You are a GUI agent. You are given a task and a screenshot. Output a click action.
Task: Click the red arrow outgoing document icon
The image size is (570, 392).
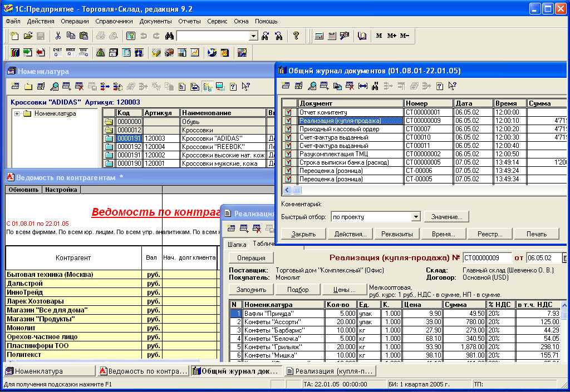pos(40,53)
